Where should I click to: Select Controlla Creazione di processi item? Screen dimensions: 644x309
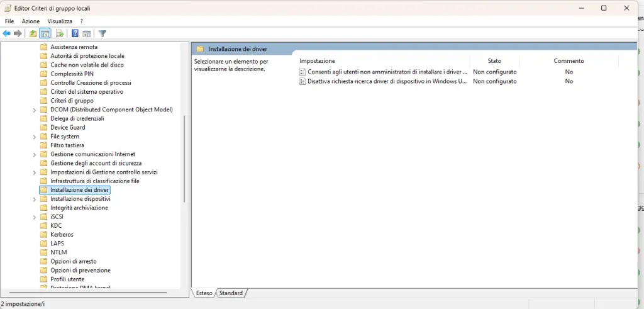tap(91, 82)
